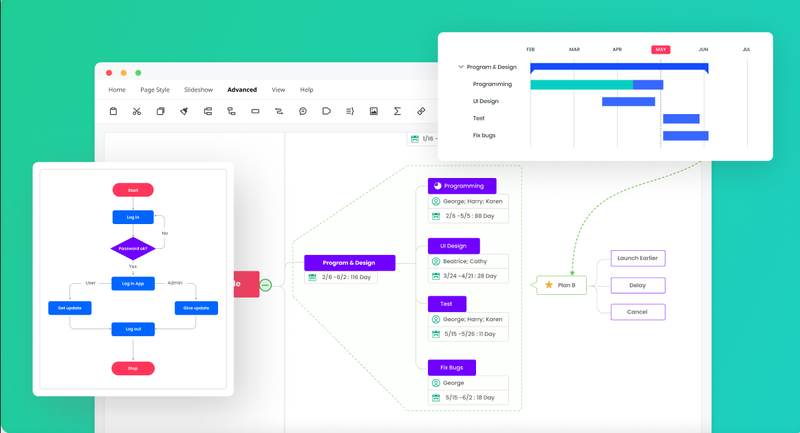Click the Boundary tag-shape icon
Screen dimensions: 800x433
(x=327, y=111)
